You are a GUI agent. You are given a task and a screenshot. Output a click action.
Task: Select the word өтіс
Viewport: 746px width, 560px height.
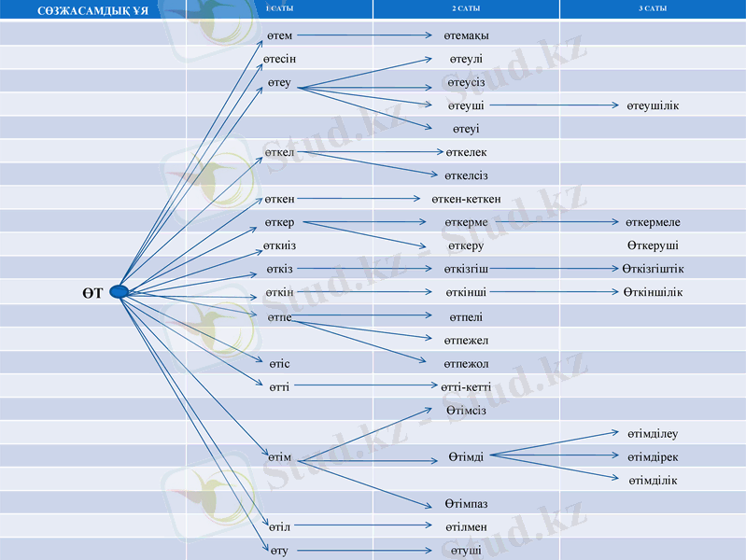(279, 363)
